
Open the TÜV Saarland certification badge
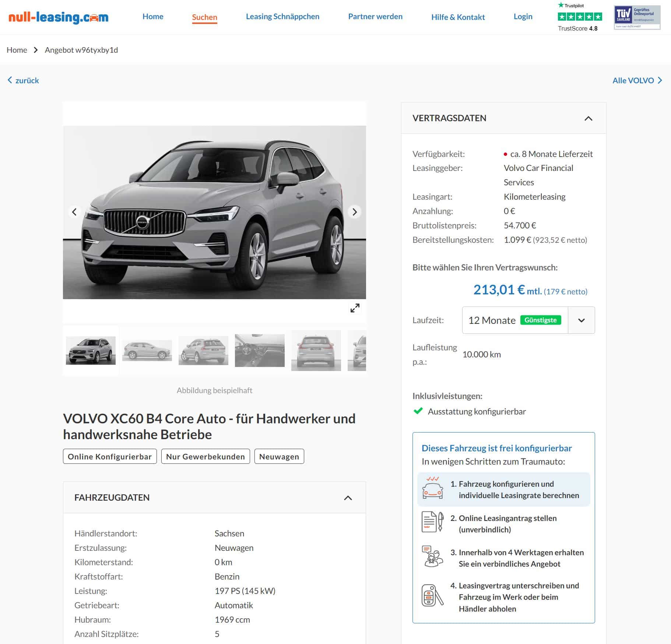637,17
